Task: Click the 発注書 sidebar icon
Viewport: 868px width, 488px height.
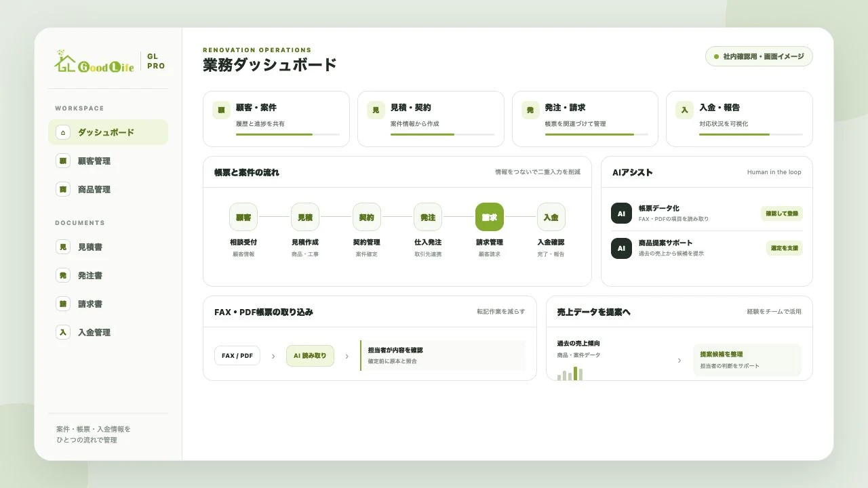Action: pyautogui.click(x=63, y=275)
